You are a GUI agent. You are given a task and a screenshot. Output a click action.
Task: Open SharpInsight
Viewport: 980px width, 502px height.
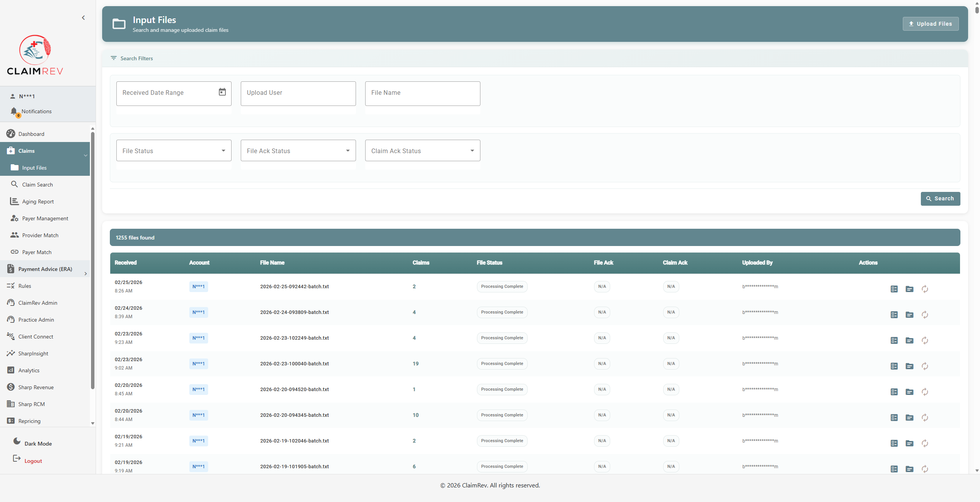coord(45,353)
